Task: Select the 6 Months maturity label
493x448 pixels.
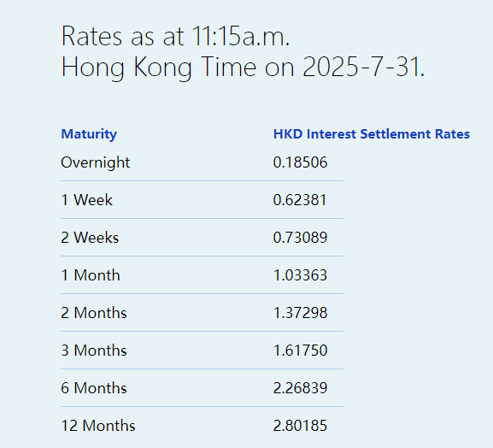Action: click(94, 388)
